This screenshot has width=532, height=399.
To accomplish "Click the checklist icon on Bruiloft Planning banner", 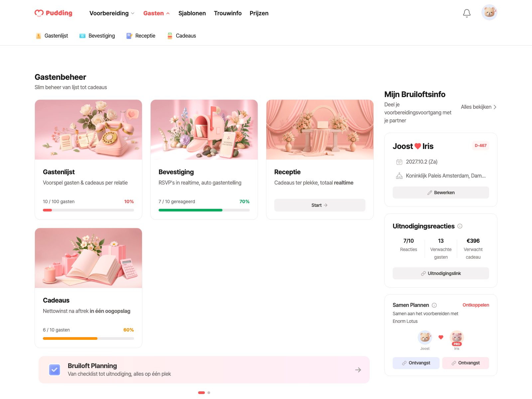I will pos(55,370).
